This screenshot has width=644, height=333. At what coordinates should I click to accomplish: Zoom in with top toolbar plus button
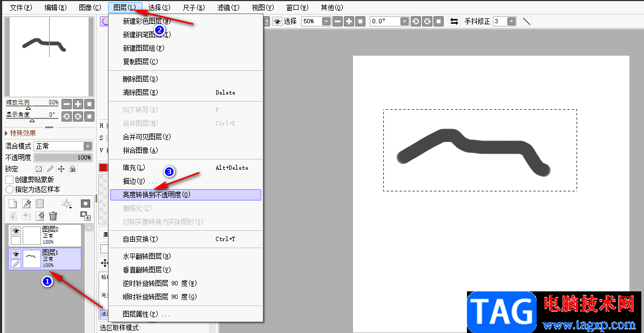pyautogui.click(x=349, y=22)
